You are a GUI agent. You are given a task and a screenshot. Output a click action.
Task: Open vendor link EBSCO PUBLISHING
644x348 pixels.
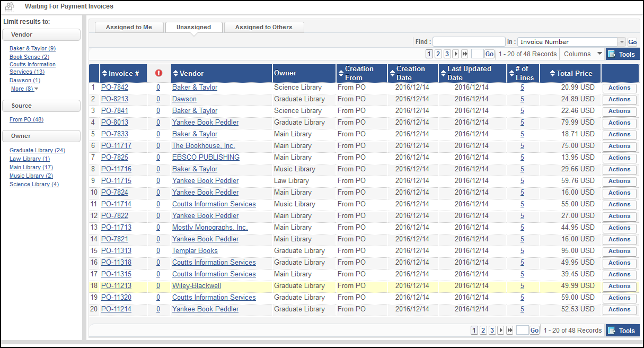(x=206, y=158)
